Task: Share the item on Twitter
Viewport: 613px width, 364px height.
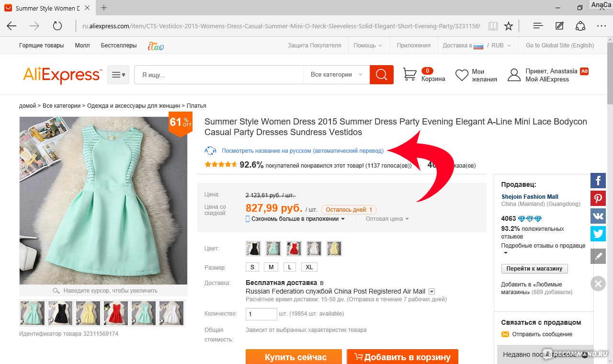Action: click(598, 234)
